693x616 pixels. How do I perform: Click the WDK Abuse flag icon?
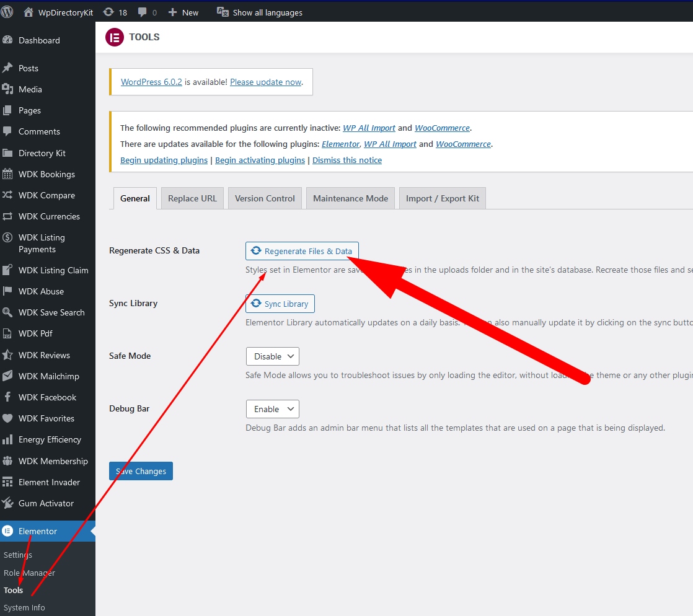7,291
